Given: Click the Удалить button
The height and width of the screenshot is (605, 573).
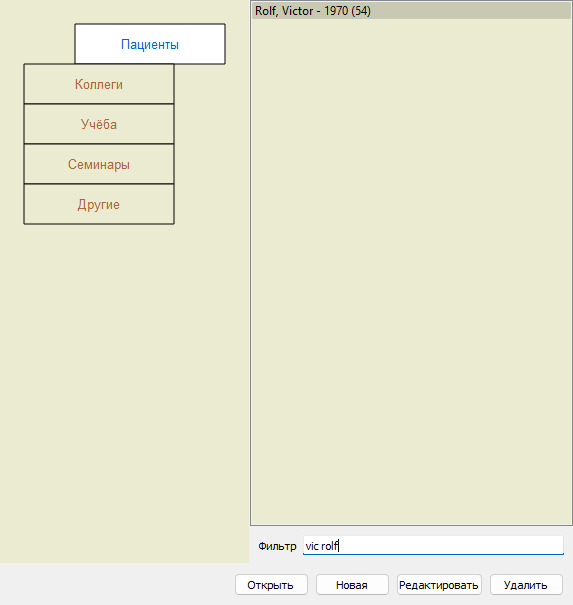Looking at the screenshot, I should click(526, 585).
